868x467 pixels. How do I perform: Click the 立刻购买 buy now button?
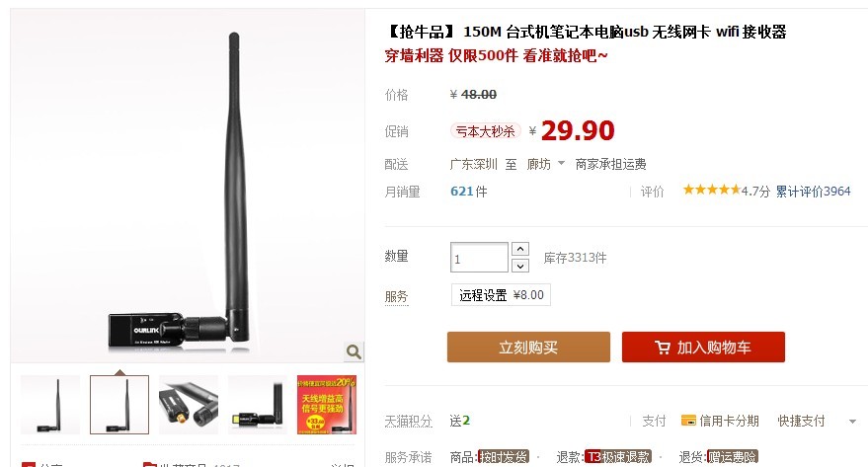pyautogui.click(x=528, y=347)
